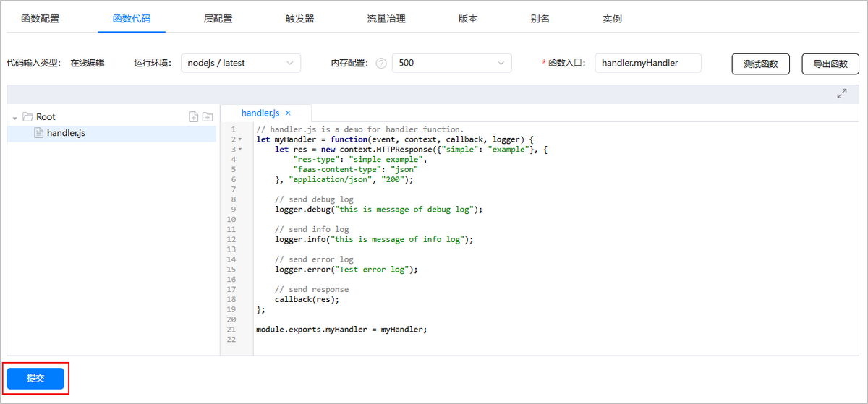The image size is (868, 404).
Task: Click the help icon next to 内存配置
Action: coord(381,64)
